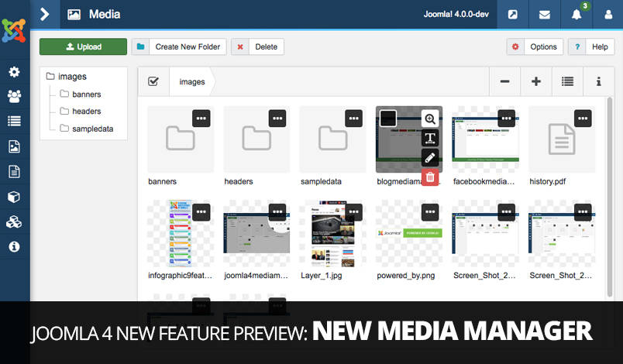Select the images root folder in tree
Image resolution: width=623 pixels, height=364 pixels.
coord(67,76)
